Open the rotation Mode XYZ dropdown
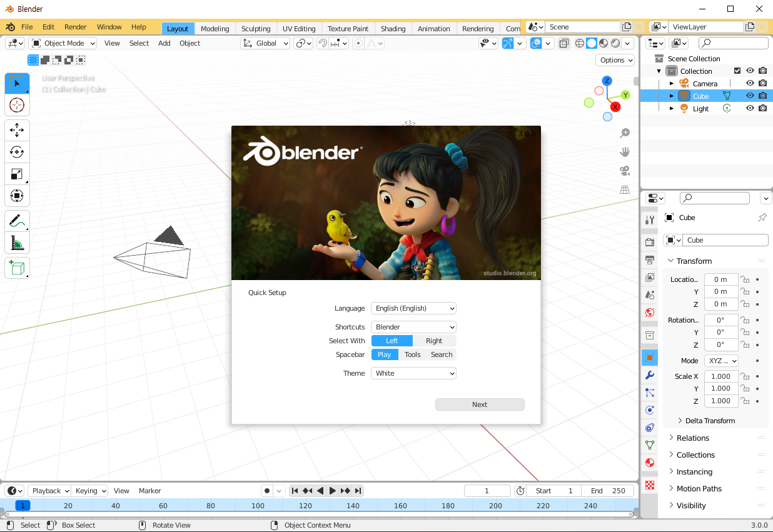The height and width of the screenshot is (532, 773). [x=721, y=361]
